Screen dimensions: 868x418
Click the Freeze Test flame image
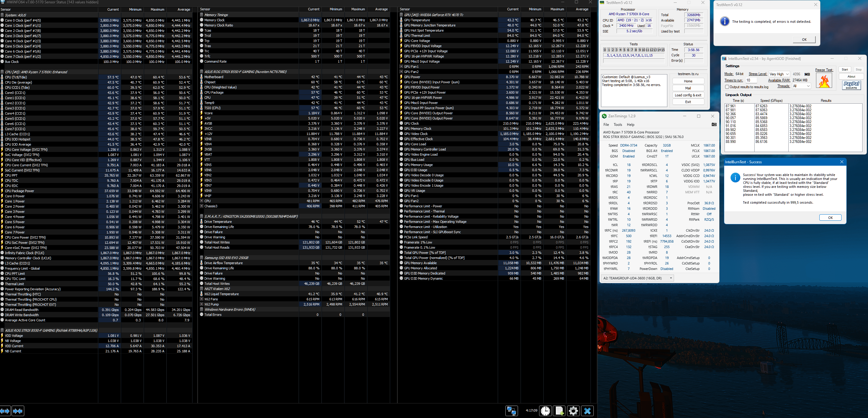824,81
